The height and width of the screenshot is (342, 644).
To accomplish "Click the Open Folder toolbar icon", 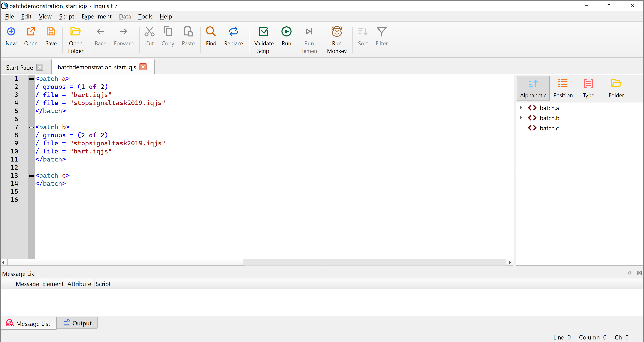I will click(x=76, y=32).
